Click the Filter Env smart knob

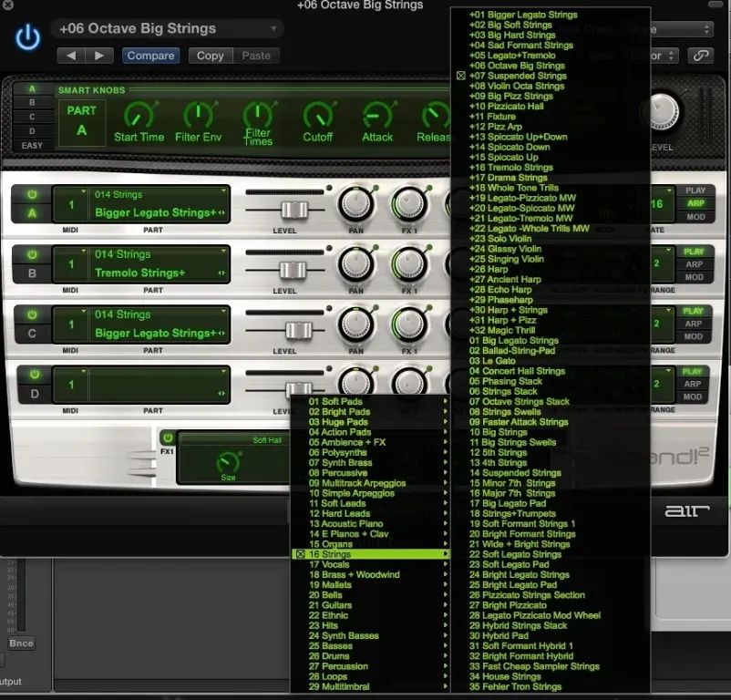pos(198,116)
